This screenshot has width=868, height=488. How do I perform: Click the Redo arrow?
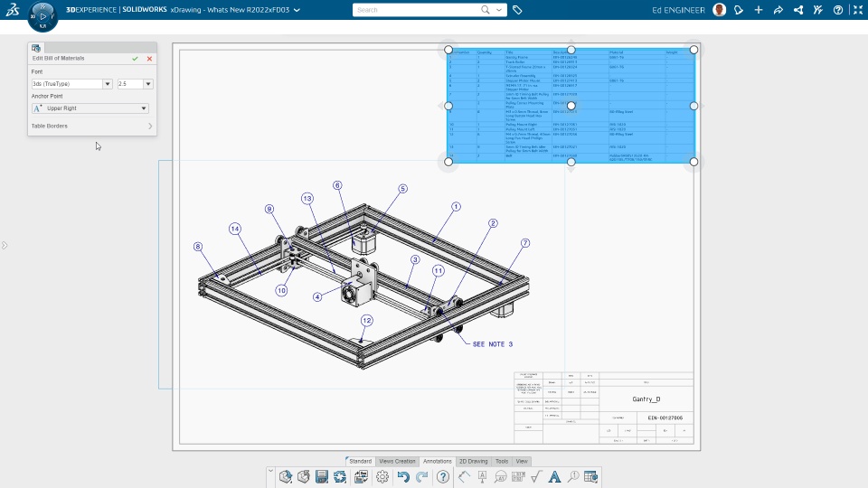[x=422, y=476]
